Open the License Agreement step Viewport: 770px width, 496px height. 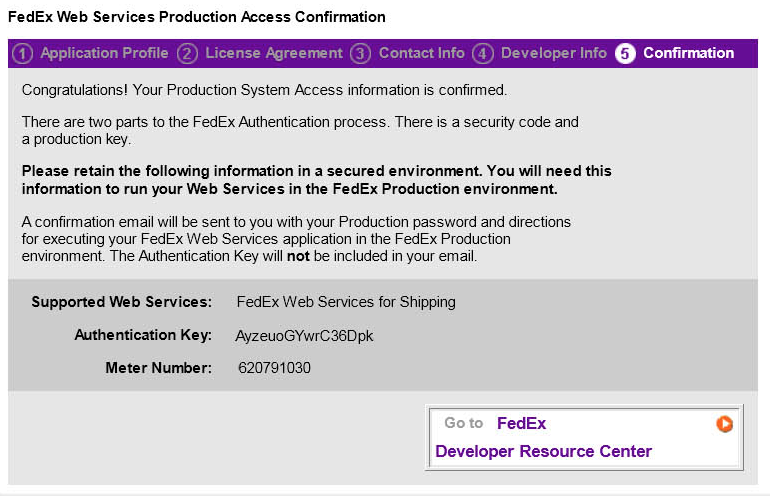(x=273, y=53)
